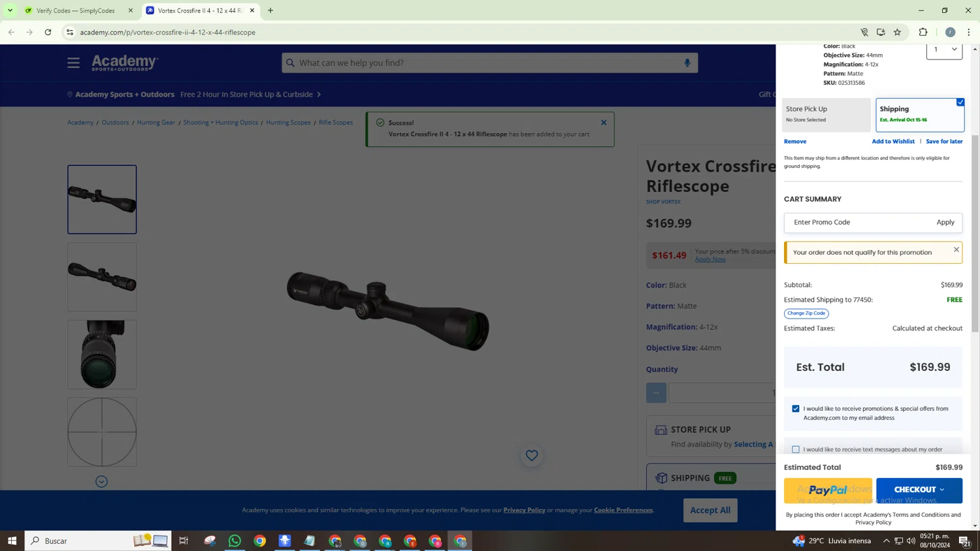Open the SHOP VORTEX link
The image size is (980, 551).
coord(663,202)
